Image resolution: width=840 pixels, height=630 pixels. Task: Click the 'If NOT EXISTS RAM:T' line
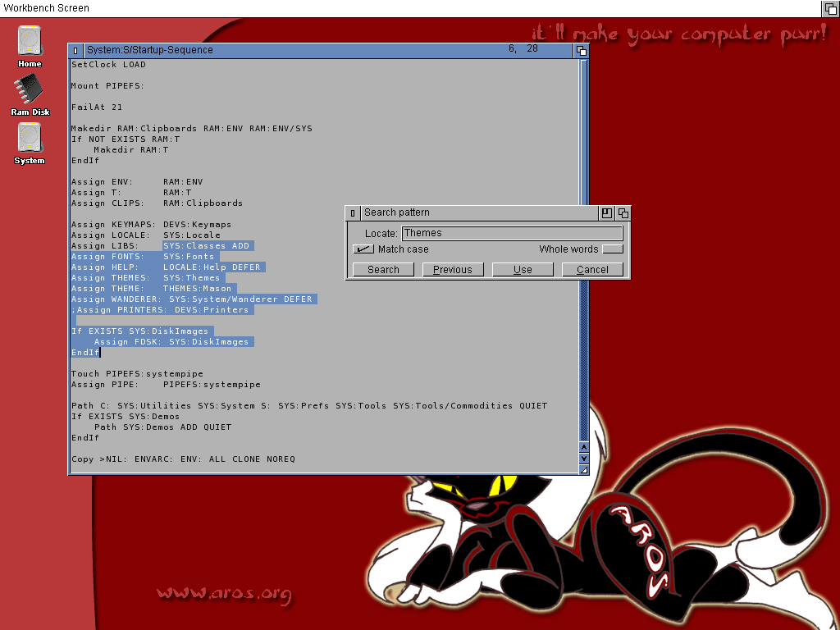(126, 139)
